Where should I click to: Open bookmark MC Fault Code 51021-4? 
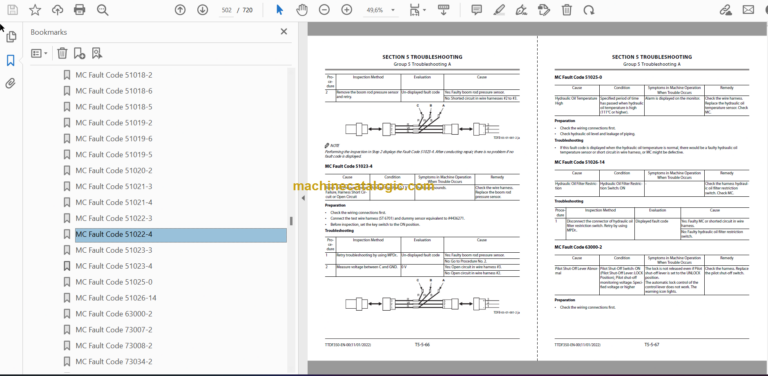[x=114, y=202]
